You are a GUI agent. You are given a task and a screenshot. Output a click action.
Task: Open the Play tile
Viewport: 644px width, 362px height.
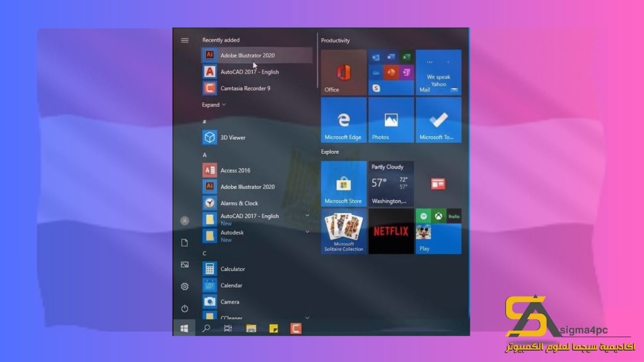point(438,231)
